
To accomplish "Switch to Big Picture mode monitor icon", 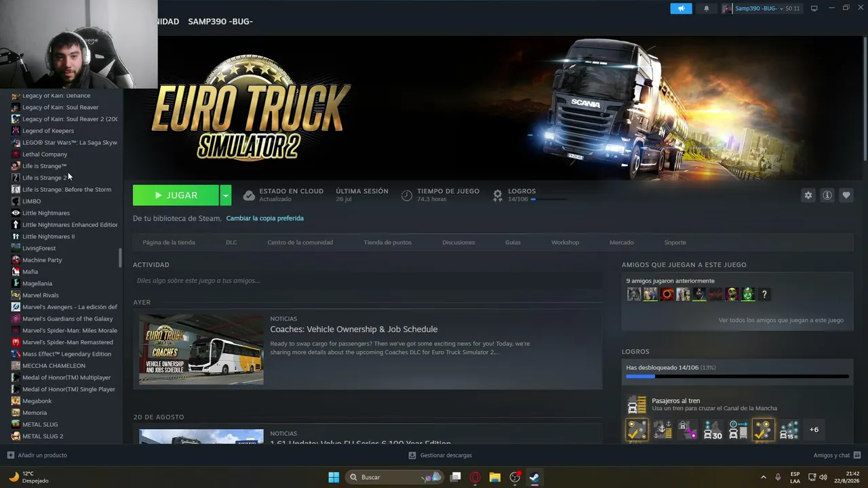I will click(x=814, y=8).
